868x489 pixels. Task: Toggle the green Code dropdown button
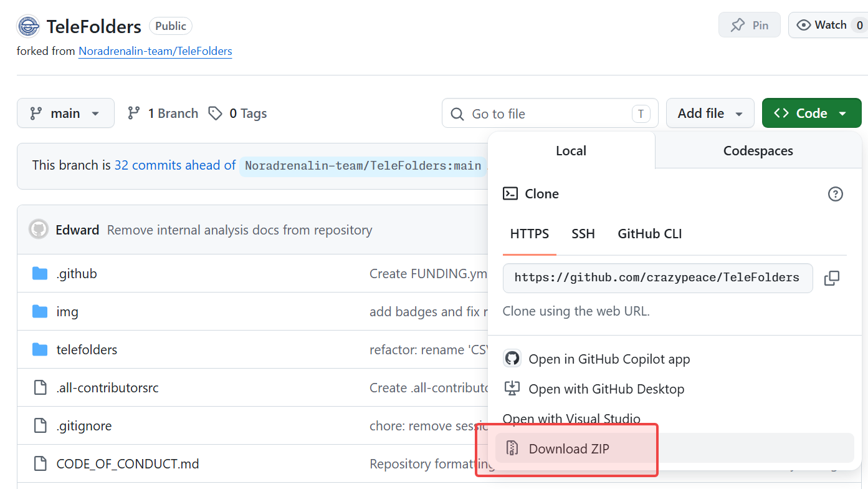coord(811,114)
